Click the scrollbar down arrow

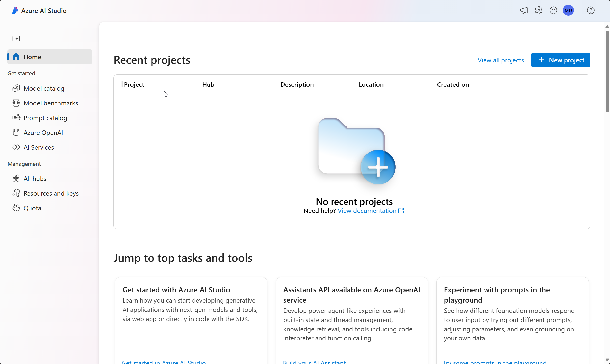(607, 360)
